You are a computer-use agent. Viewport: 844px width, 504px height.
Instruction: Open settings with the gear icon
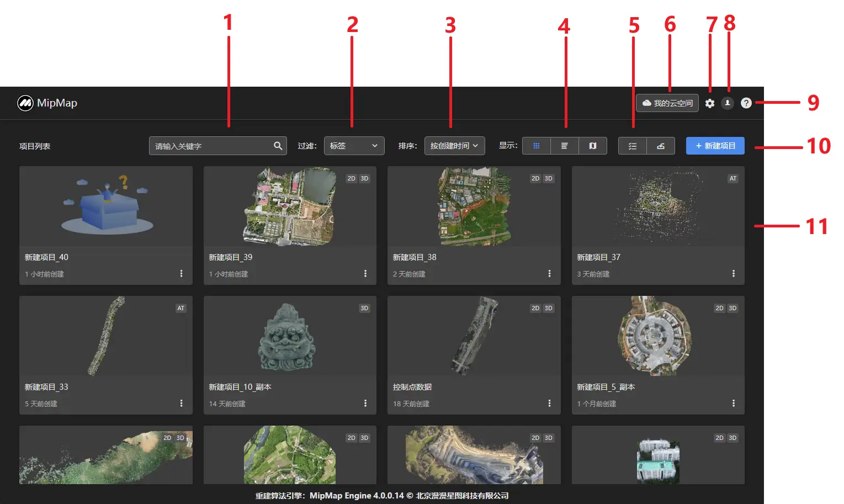(x=710, y=103)
